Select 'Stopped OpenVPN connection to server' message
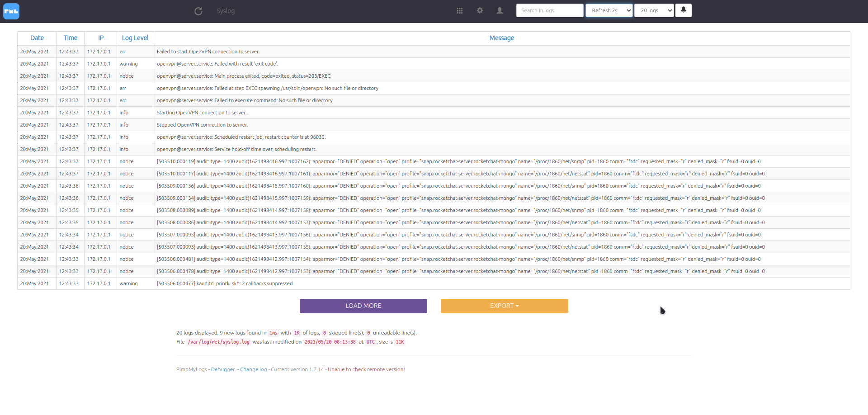The image size is (868, 415). 203,125
